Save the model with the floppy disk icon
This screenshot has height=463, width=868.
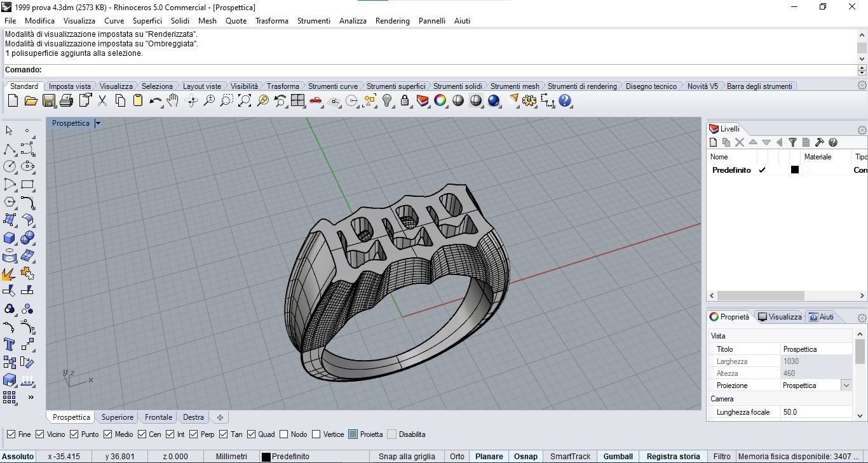click(x=48, y=100)
